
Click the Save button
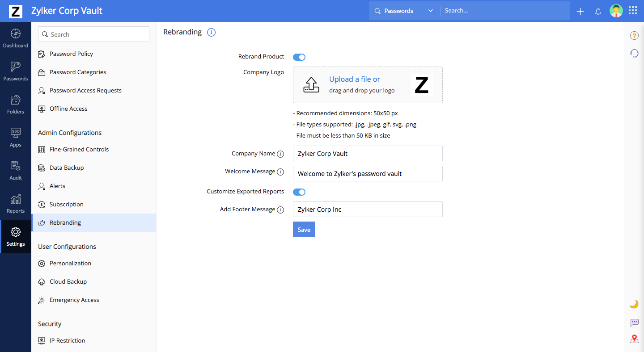(304, 230)
